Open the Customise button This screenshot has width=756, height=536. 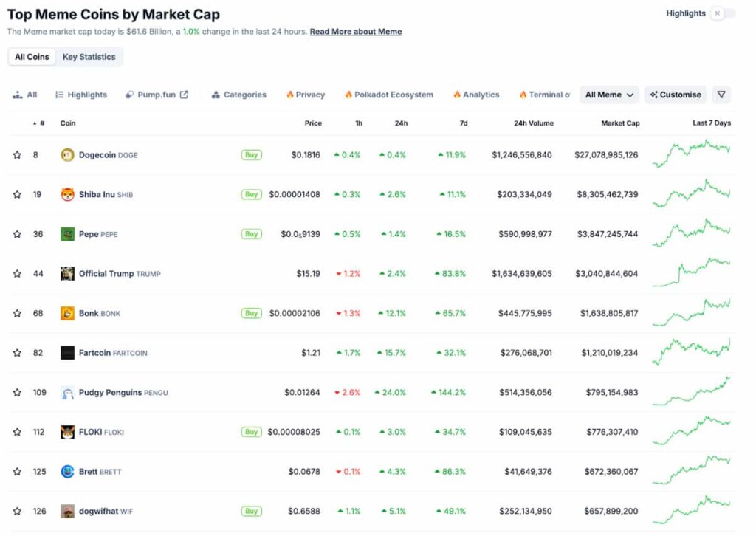(x=676, y=95)
